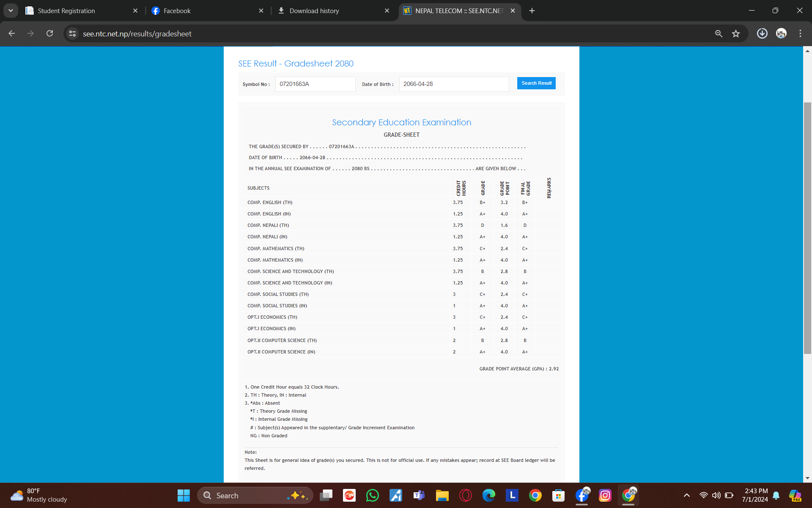Open the zoom magnifier icon in address bar
Screen dimensions: 812x508
pyautogui.click(x=719, y=33)
